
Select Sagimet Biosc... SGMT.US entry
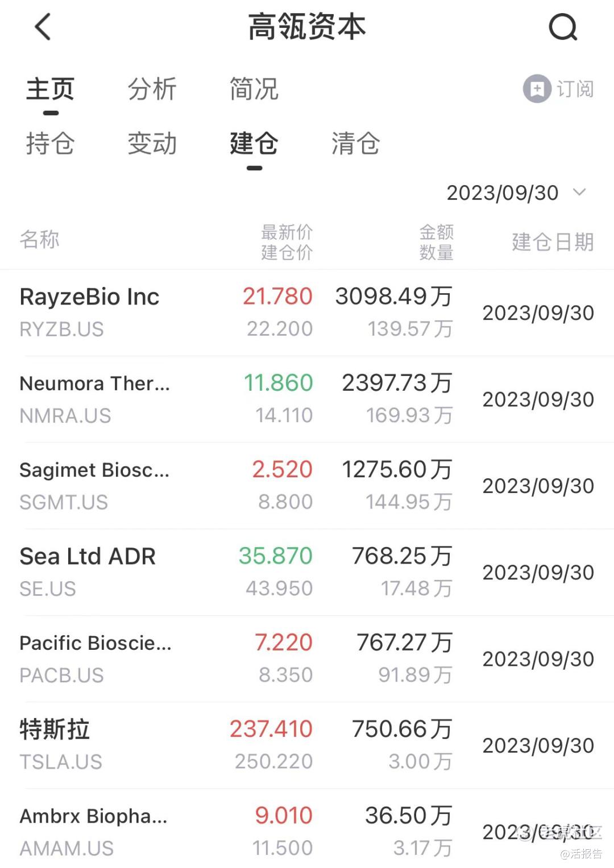pyautogui.click(x=307, y=486)
